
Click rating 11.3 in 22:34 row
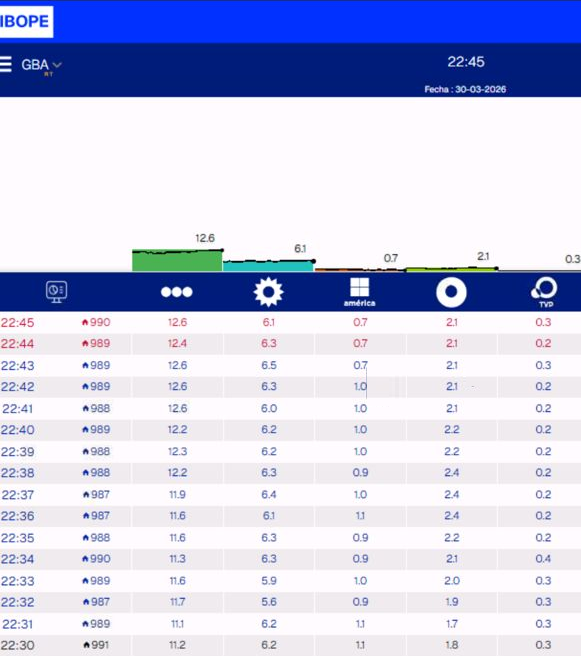[177, 559]
